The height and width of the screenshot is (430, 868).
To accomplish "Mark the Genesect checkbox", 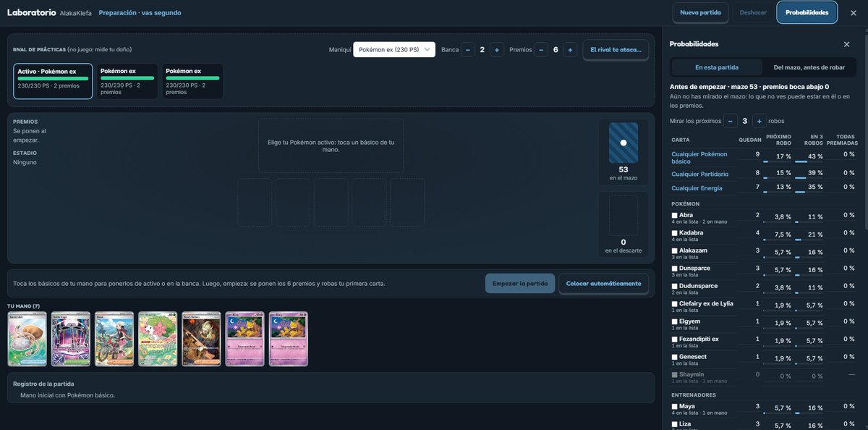I will (x=675, y=357).
